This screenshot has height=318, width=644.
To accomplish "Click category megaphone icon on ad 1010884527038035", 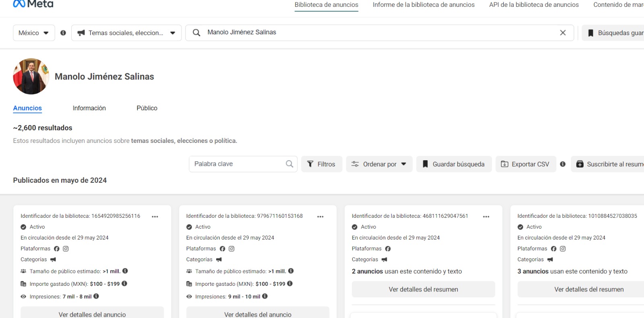I will coord(550,260).
